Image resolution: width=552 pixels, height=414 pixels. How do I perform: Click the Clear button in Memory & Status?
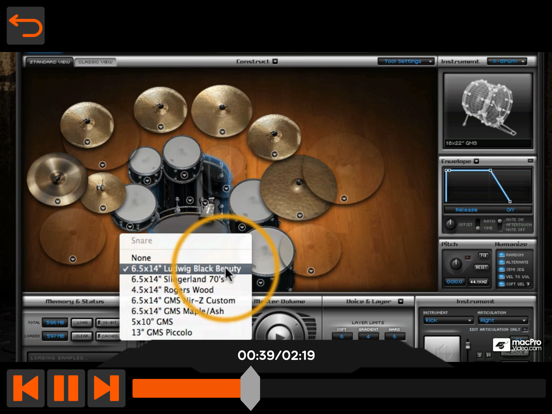[x=82, y=336]
